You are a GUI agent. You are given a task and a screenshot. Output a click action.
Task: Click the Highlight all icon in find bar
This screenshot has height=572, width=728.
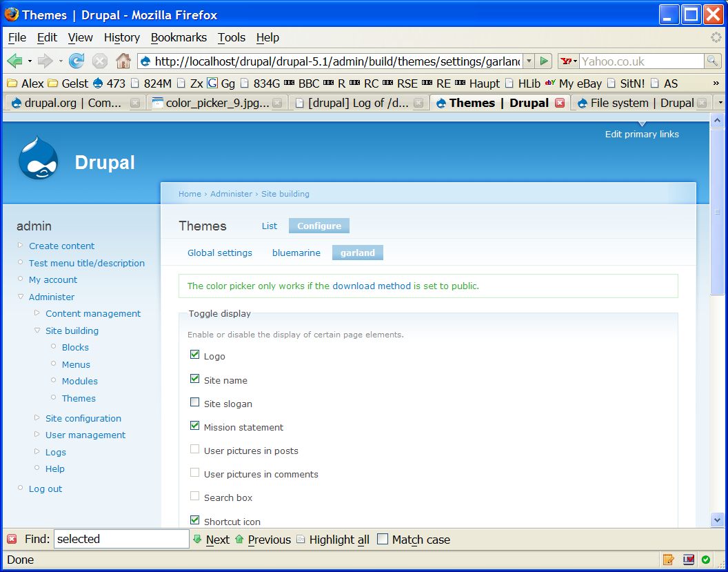click(300, 540)
